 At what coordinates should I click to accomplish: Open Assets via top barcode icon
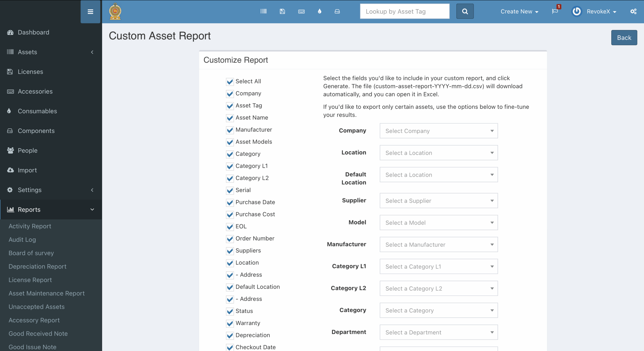[x=263, y=11]
